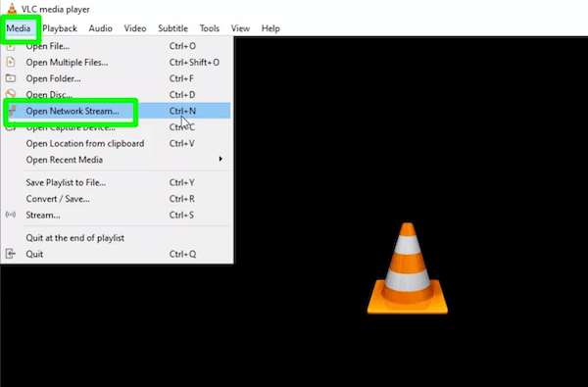The height and width of the screenshot is (387, 588).
Task: Open the Audio menu
Action: click(101, 28)
